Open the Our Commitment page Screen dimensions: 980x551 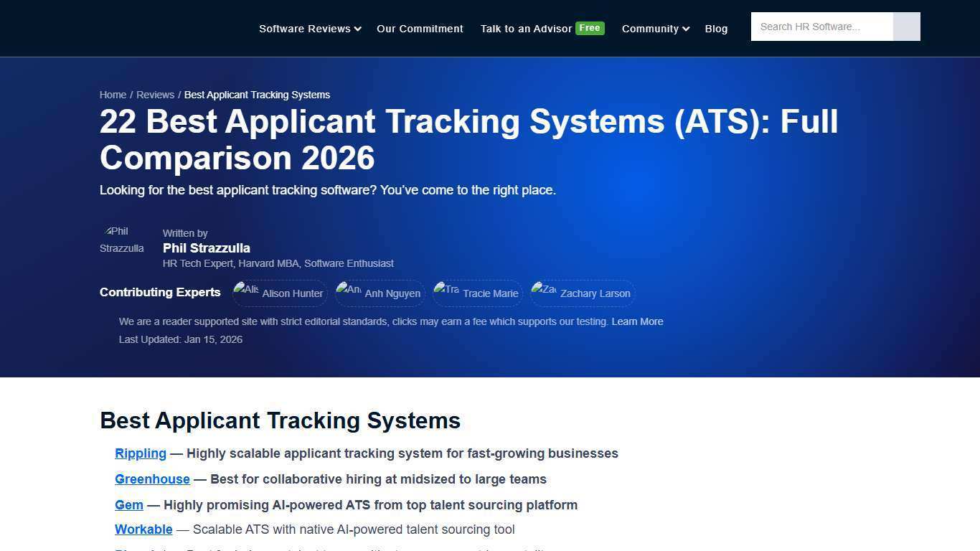click(x=420, y=29)
